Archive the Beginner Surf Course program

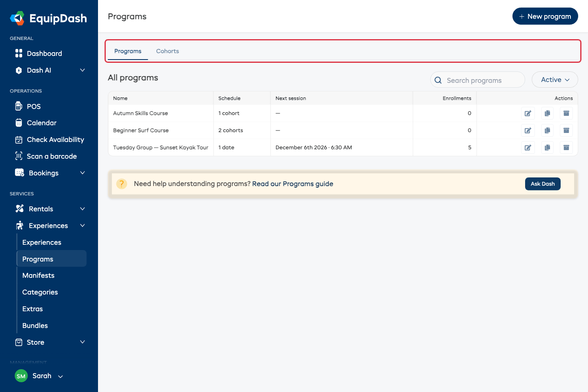[x=566, y=131]
